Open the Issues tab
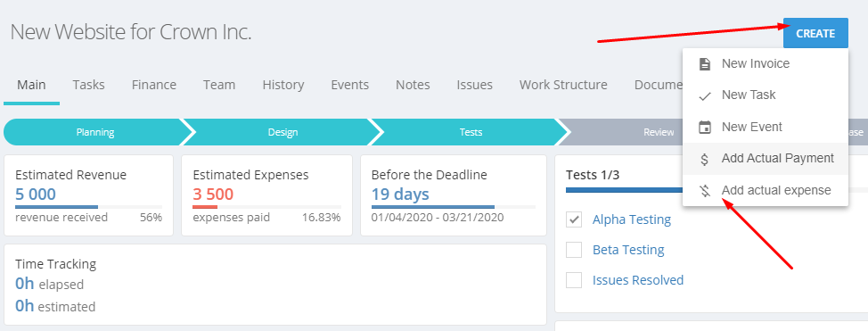 [x=474, y=85]
